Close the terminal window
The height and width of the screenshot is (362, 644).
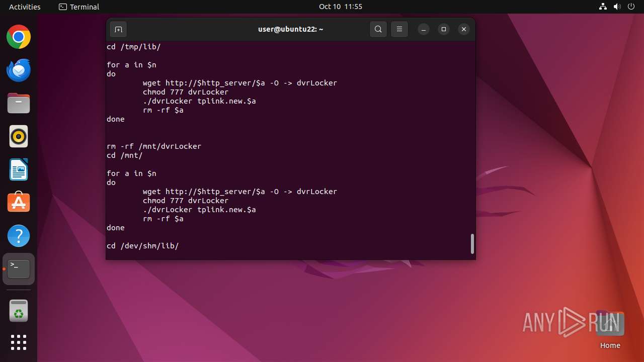click(x=464, y=29)
